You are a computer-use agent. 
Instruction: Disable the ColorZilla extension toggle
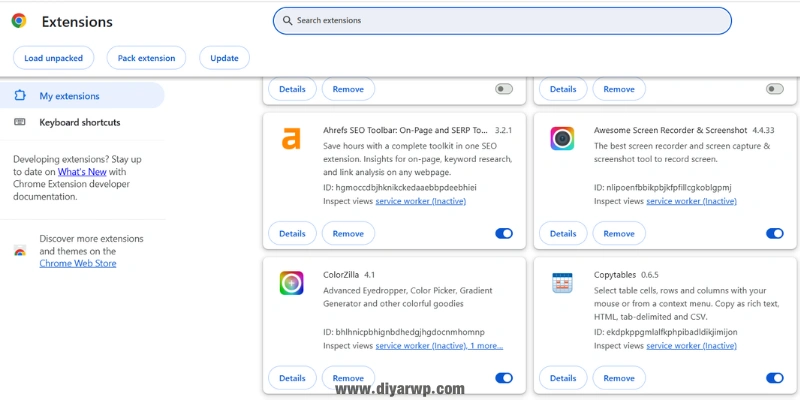click(504, 378)
